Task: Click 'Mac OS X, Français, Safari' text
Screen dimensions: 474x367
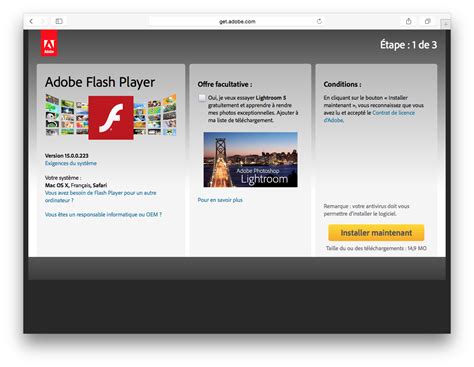Action: pyautogui.click(x=76, y=185)
